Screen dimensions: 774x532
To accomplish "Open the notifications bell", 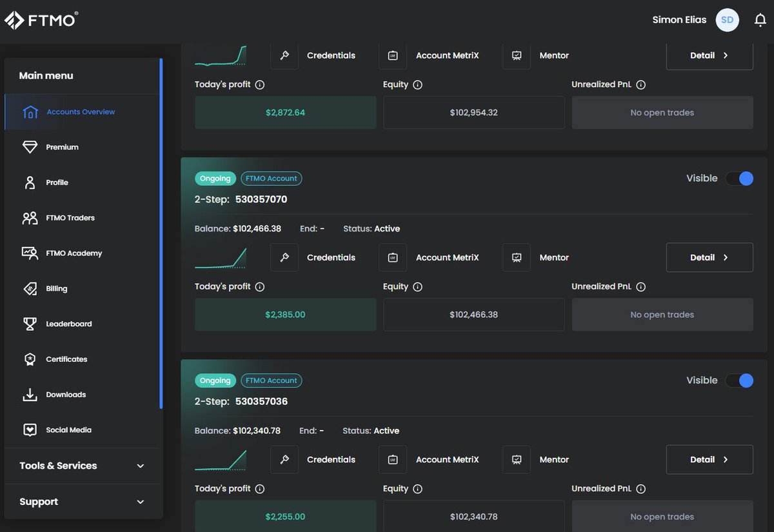I will tap(760, 20).
